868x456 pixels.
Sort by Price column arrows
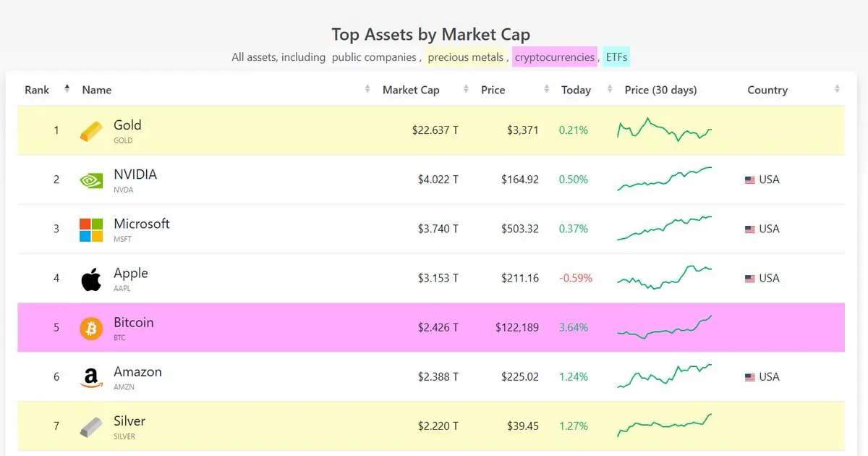(x=546, y=89)
